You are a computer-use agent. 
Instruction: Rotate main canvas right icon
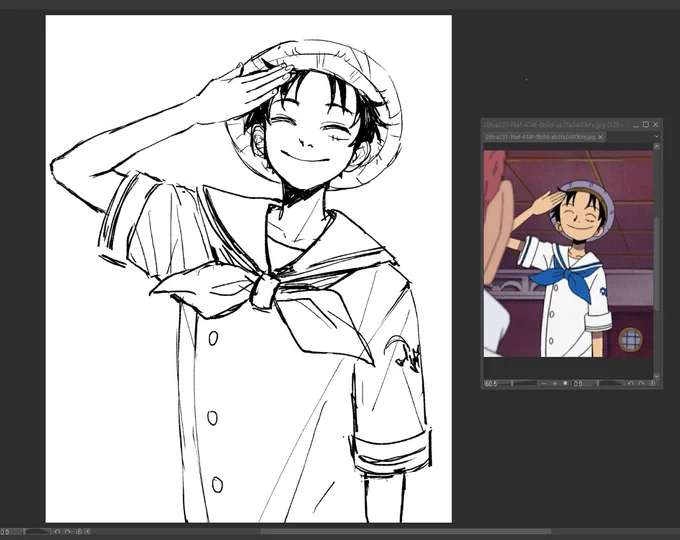(68, 531)
